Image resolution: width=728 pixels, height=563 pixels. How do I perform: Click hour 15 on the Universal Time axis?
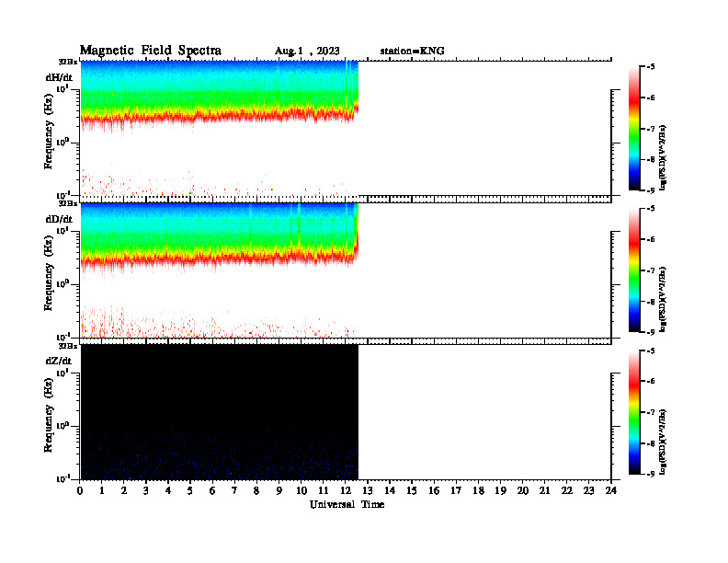point(412,490)
